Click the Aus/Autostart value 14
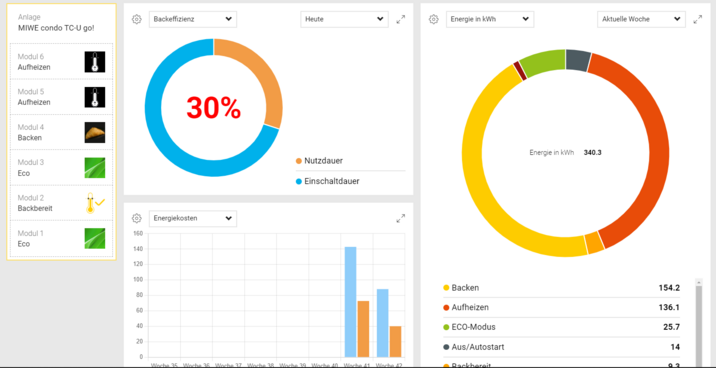This screenshot has height=368, width=716. click(675, 347)
